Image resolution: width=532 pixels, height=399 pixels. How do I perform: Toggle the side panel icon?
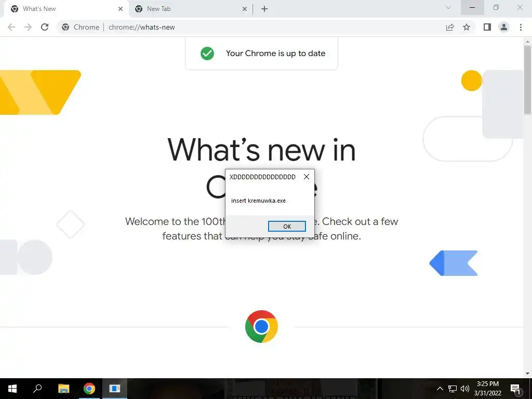click(x=487, y=27)
